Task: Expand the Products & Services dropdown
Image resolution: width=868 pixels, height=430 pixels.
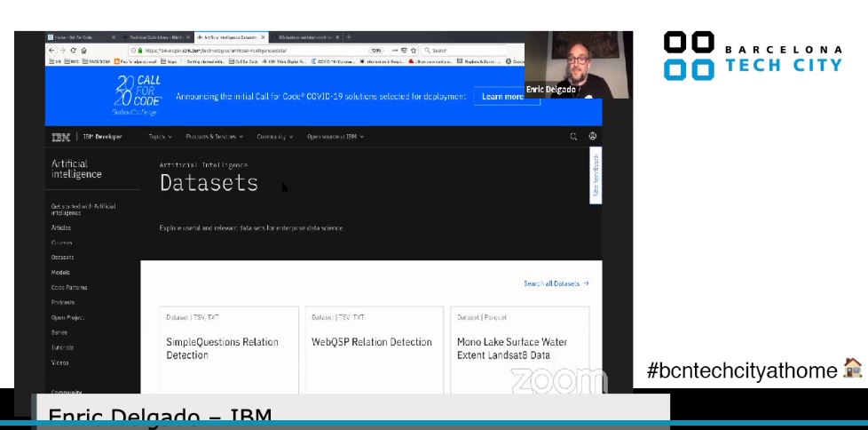Action: (x=214, y=137)
